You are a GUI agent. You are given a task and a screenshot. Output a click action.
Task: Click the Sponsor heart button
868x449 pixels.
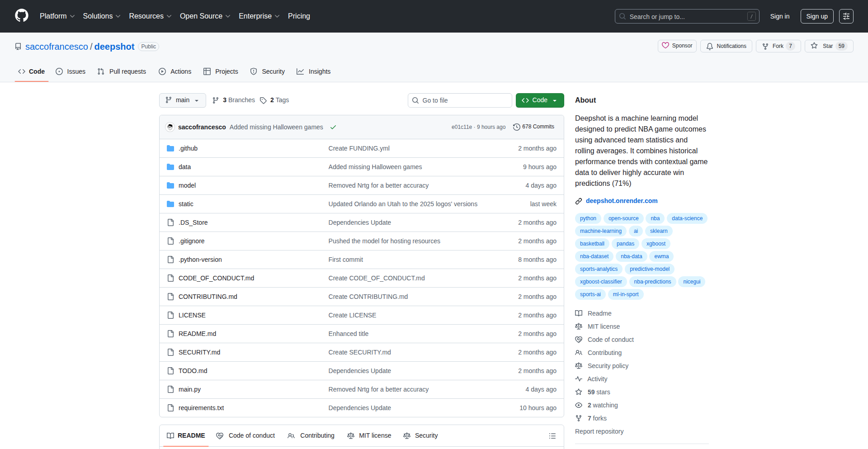click(x=677, y=46)
